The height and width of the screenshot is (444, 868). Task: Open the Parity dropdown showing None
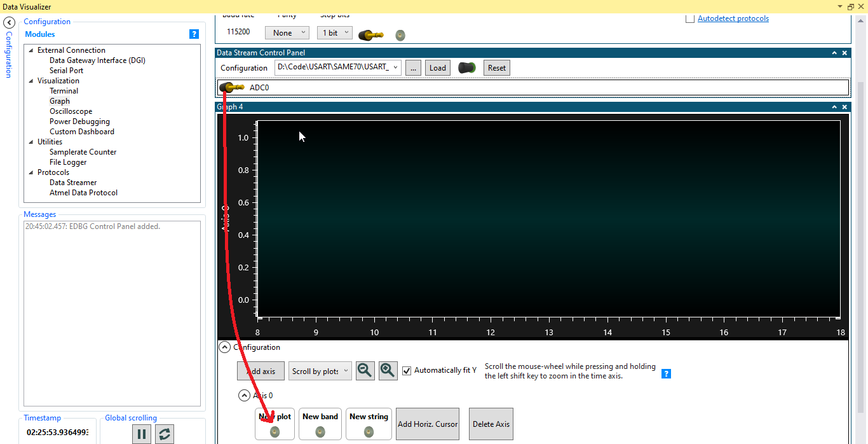point(287,33)
